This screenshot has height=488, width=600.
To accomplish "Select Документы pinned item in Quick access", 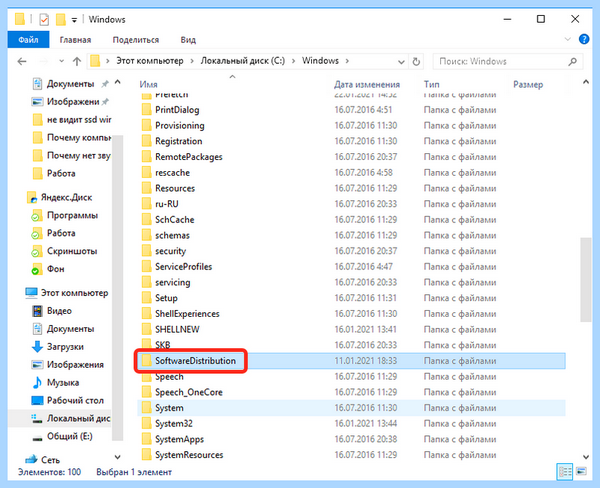I will 70,84.
